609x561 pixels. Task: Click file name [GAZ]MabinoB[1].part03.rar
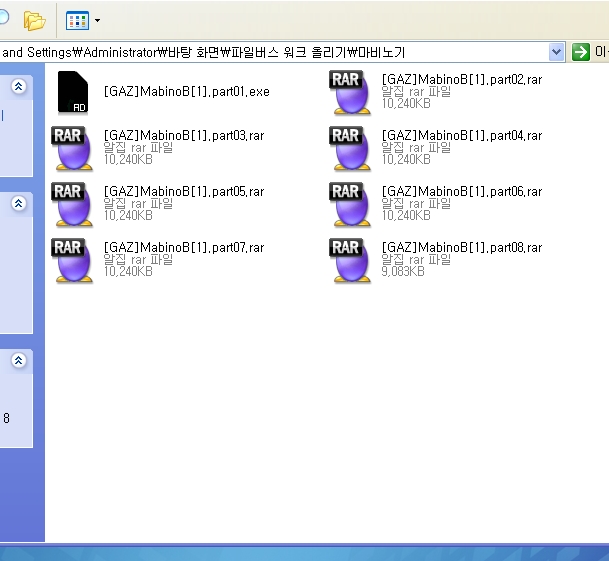[184, 136]
